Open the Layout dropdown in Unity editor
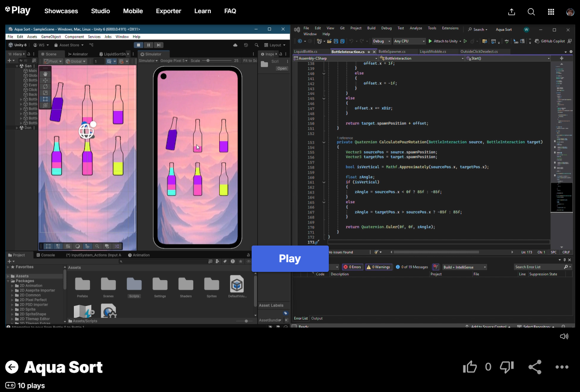This screenshot has height=392, width=580. (275, 45)
